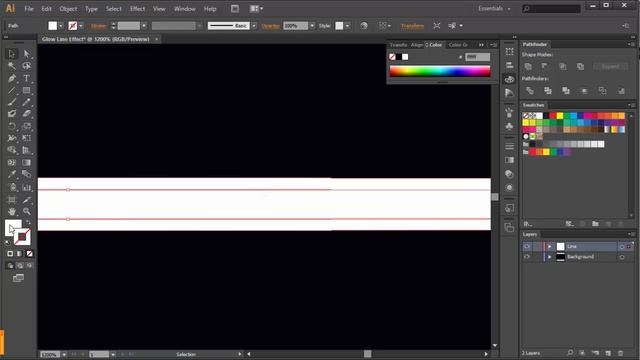Open the Effect menu
This screenshot has width=640, height=360.
[x=137, y=9]
